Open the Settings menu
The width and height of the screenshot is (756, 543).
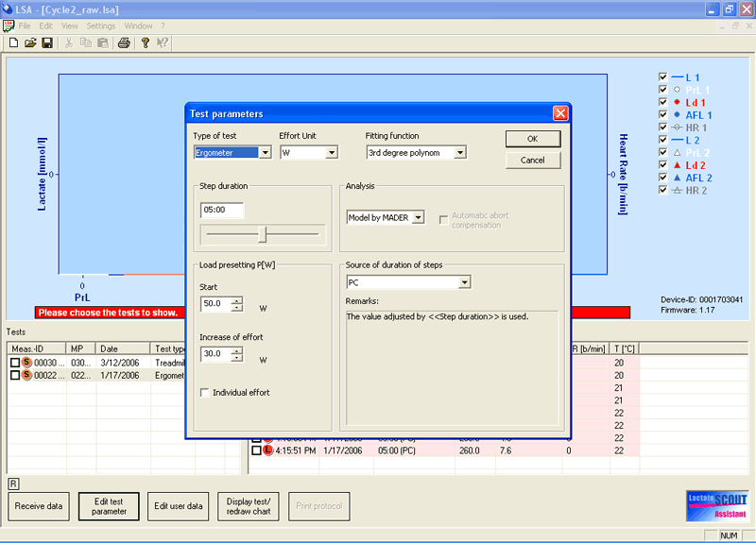pyautogui.click(x=100, y=25)
